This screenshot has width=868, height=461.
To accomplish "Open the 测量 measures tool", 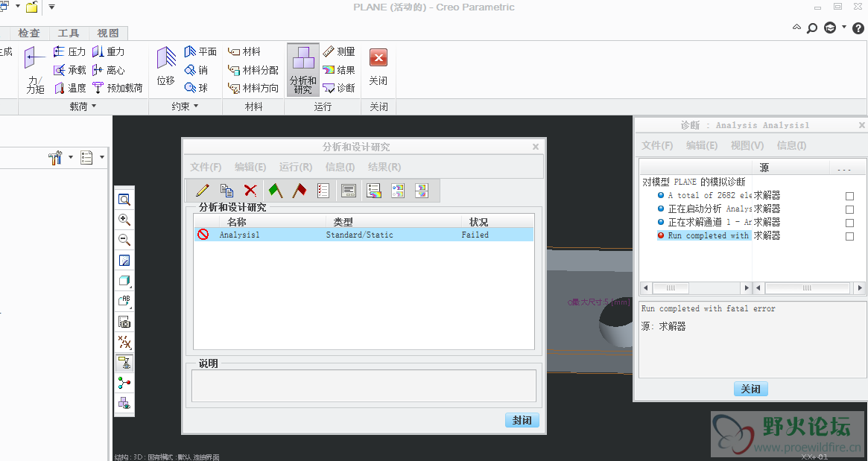I will [339, 51].
